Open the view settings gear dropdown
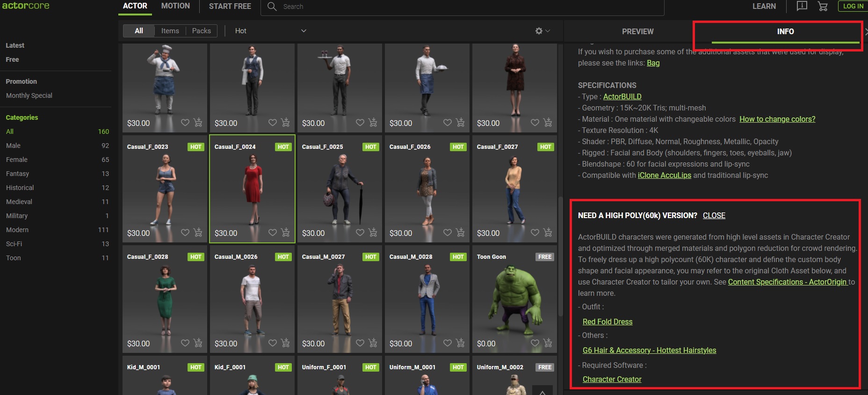 (542, 31)
